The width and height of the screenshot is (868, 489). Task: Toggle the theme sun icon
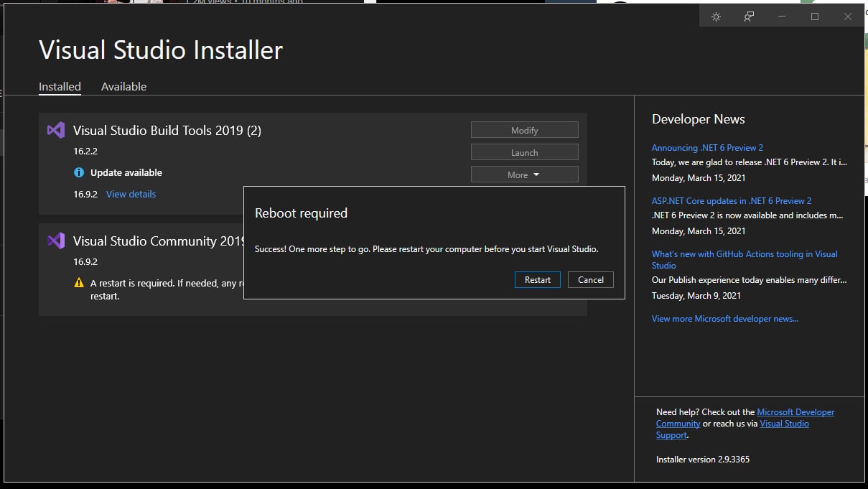716,17
